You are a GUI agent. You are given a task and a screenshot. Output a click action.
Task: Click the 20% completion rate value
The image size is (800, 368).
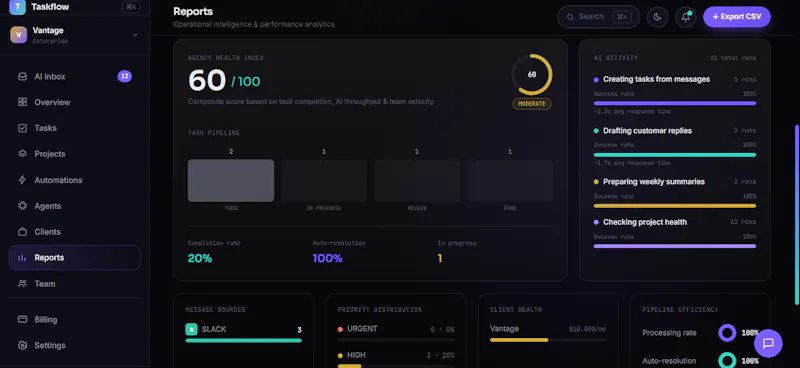tap(199, 258)
